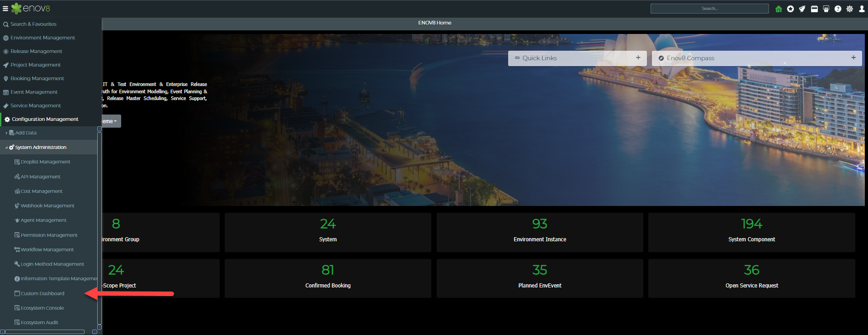The width and height of the screenshot is (868, 335).
Task: Open Droplist Management link
Action: click(45, 162)
